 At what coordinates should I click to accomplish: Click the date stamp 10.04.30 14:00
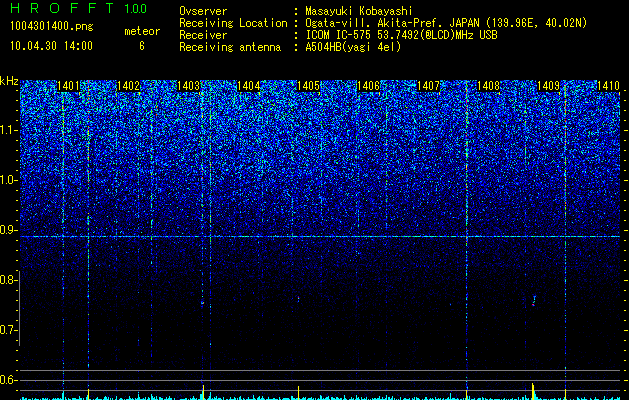pos(51,46)
